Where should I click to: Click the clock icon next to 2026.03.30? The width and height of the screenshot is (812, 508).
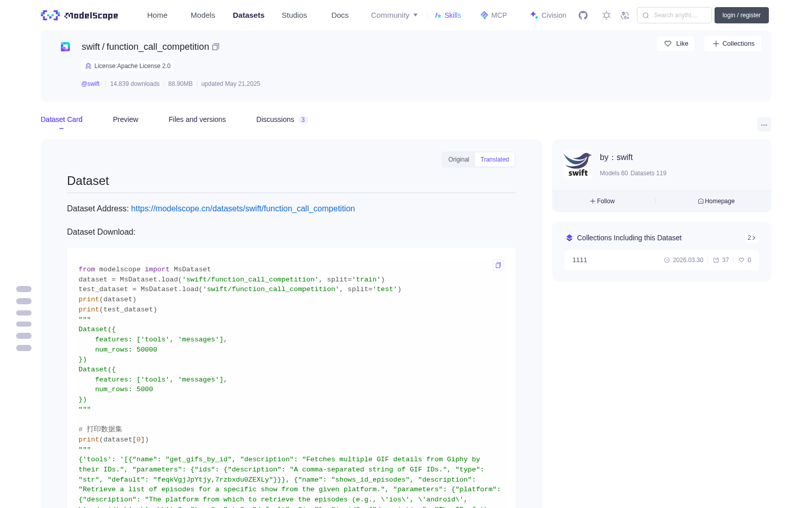click(x=667, y=260)
